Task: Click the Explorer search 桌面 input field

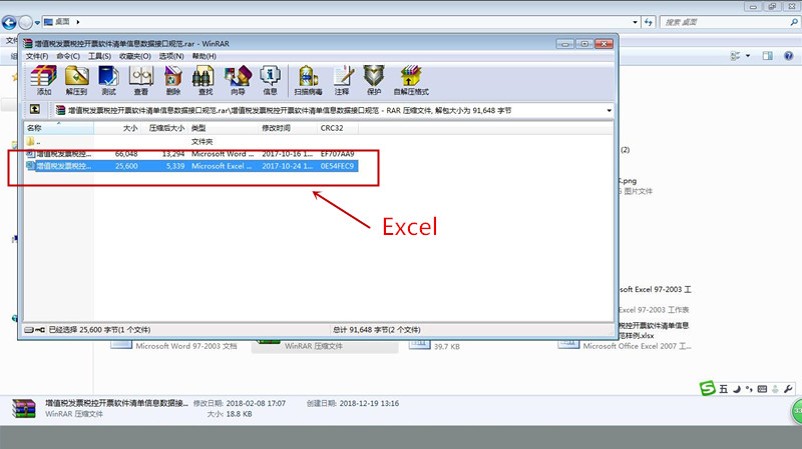Action: point(724,22)
